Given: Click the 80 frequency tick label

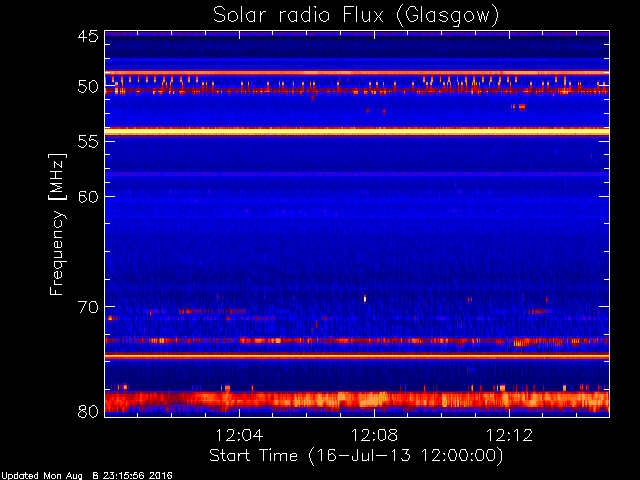Looking at the screenshot, I should [x=88, y=411].
